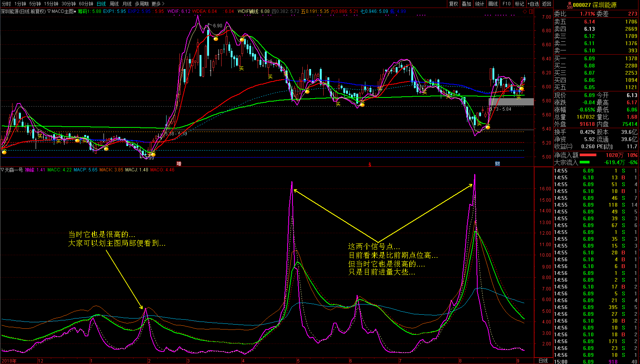
Task: Click the 财 marker on the main chart axis
Action: point(497,164)
